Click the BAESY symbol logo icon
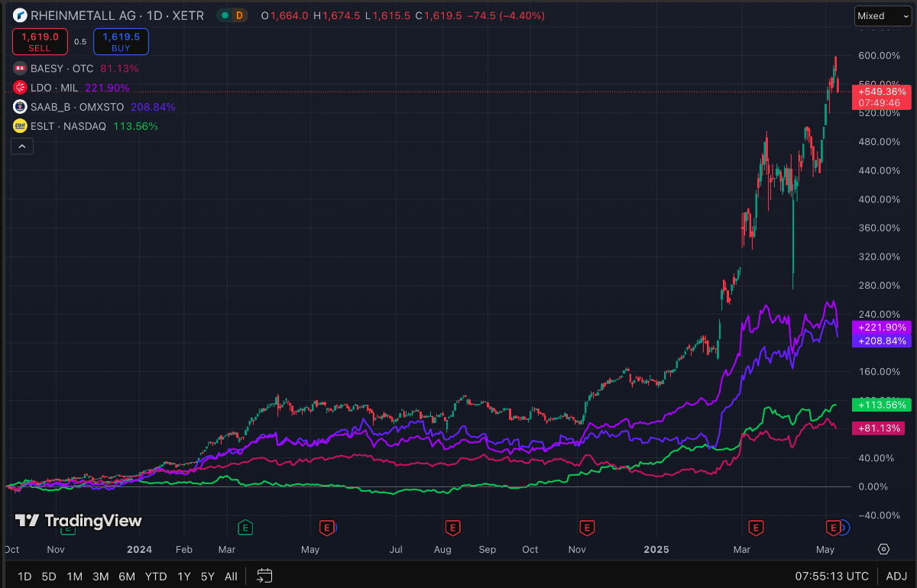The image size is (917, 588). click(20, 68)
